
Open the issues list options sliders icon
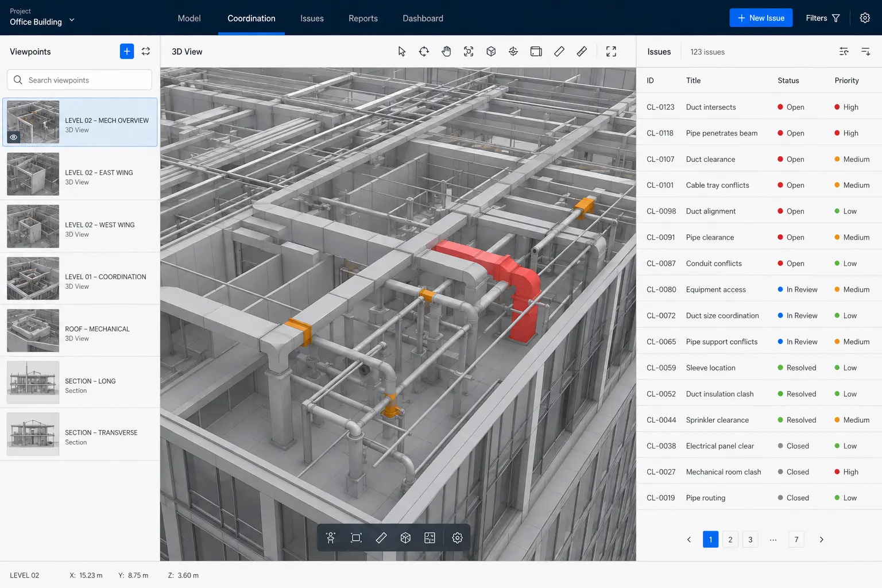(844, 52)
